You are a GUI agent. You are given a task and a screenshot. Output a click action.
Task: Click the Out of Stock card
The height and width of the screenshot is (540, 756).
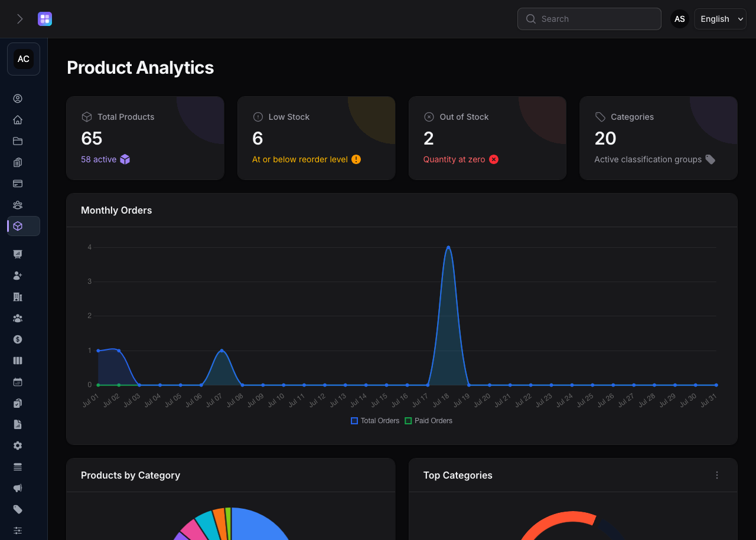tap(487, 138)
